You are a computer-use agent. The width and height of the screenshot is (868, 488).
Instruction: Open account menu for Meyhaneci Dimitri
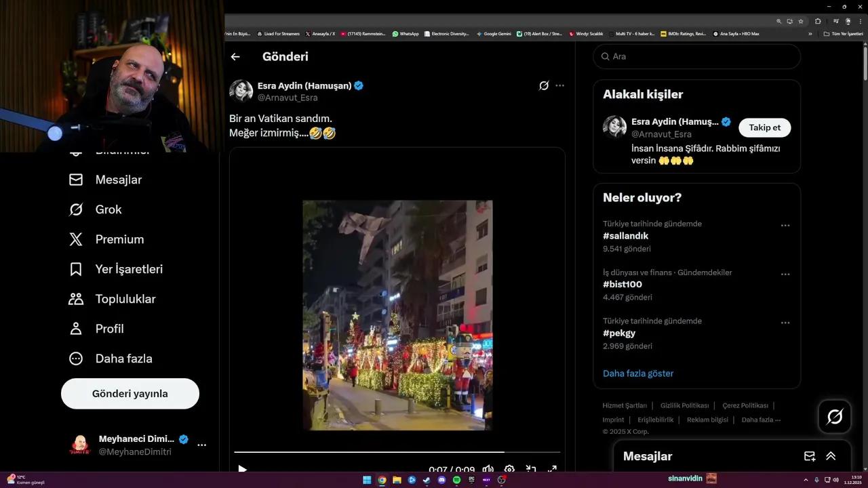pos(201,445)
